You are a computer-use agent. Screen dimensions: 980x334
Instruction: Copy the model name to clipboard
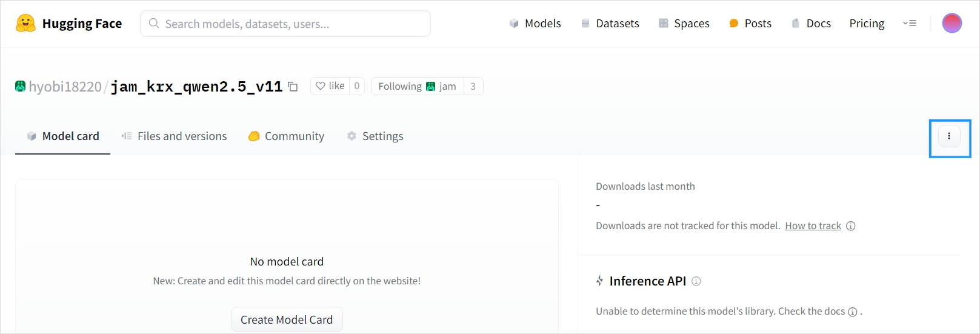point(293,87)
